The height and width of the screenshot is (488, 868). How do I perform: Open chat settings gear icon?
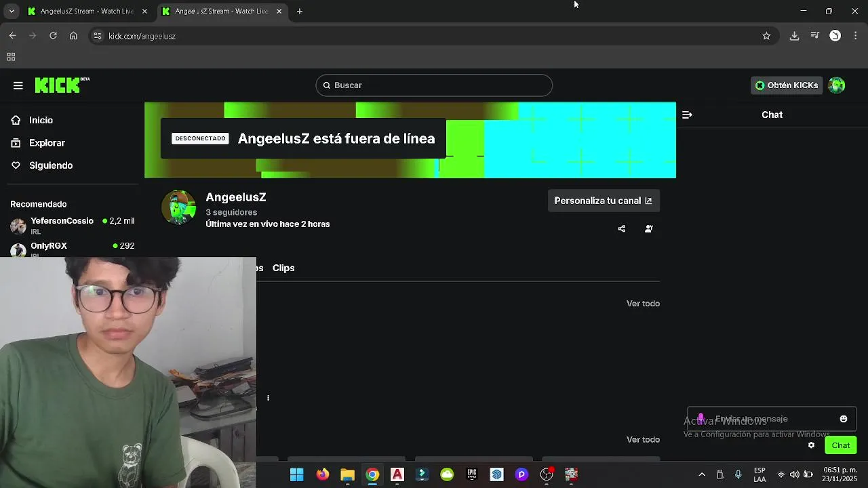811,445
